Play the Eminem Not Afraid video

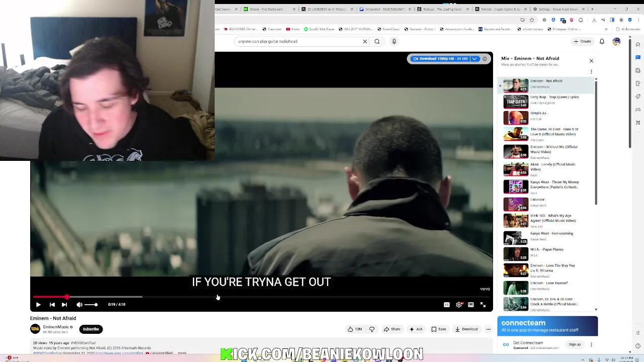click(x=38, y=304)
